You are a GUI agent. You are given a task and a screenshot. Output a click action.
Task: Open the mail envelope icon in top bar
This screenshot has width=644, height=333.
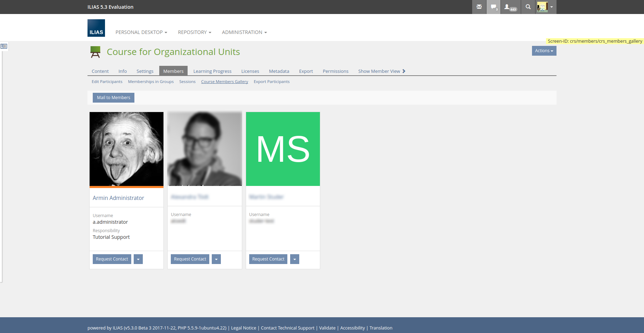pos(479,7)
